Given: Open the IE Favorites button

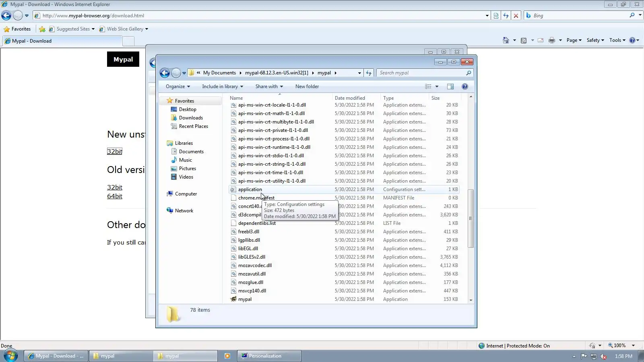Looking at the screenshot, I should tap(17, 29).
